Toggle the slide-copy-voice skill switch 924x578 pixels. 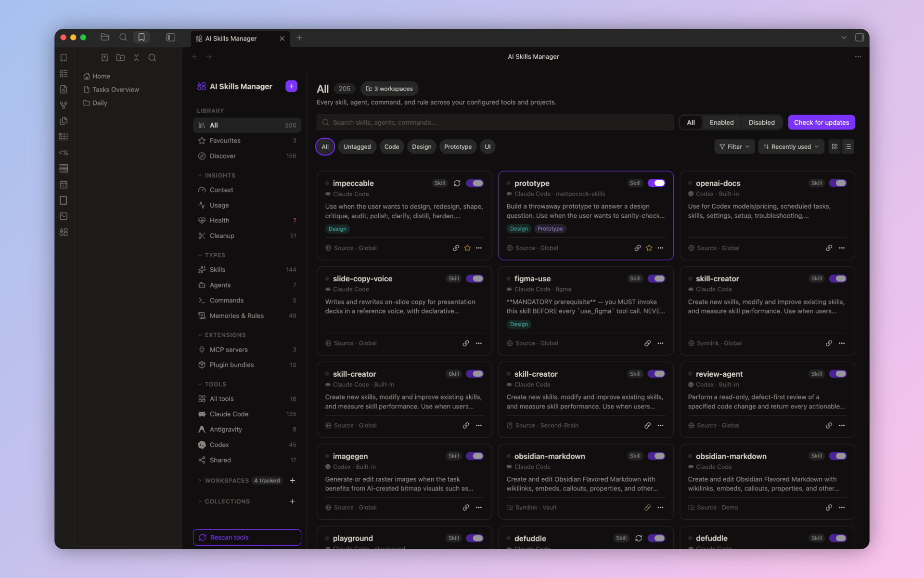pyautogui.click(x=475, y=278)
